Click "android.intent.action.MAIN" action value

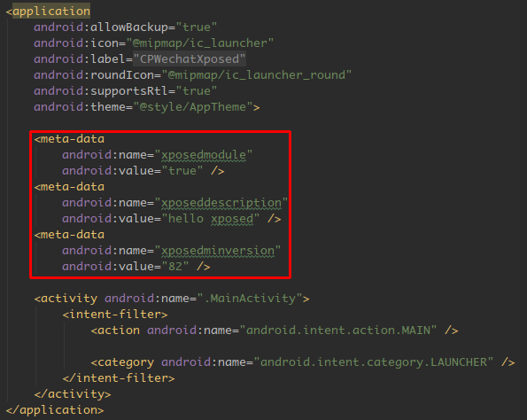(x=338, y=331)
